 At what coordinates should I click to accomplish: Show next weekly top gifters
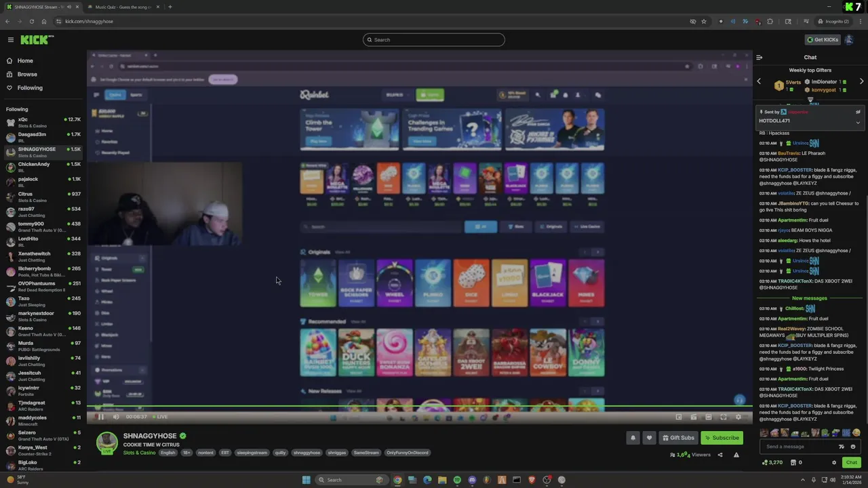pos(862,82)
